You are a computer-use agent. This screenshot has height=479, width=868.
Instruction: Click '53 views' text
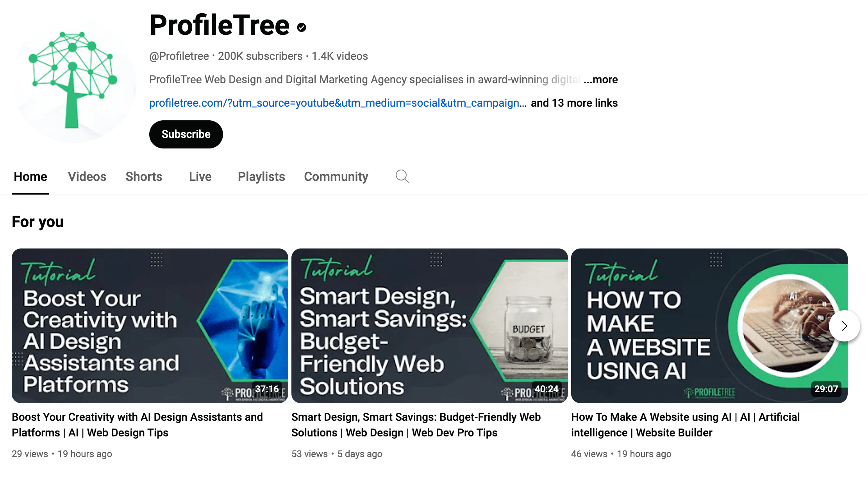click(x=309, y=454)
